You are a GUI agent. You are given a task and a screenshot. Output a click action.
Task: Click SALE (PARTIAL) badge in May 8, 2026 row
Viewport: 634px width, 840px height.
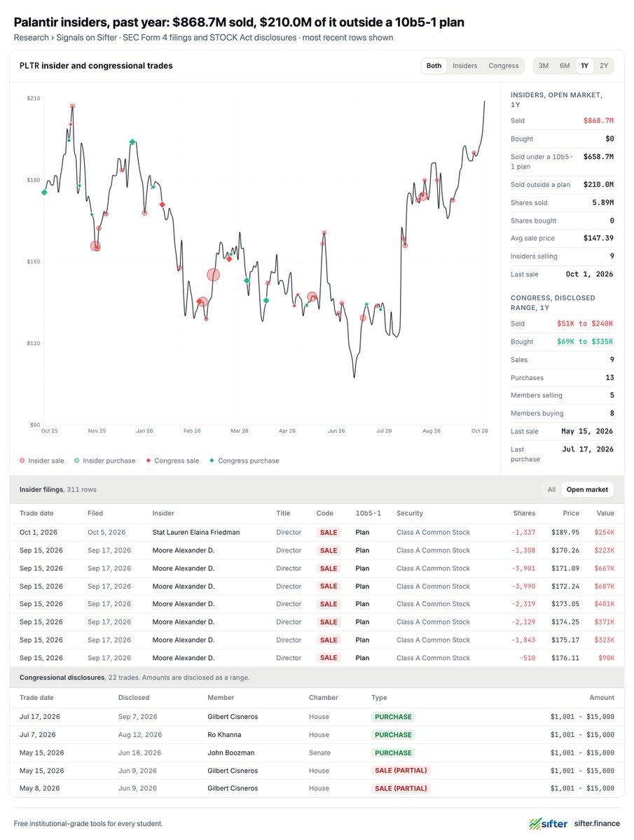(x=401, y=788)
